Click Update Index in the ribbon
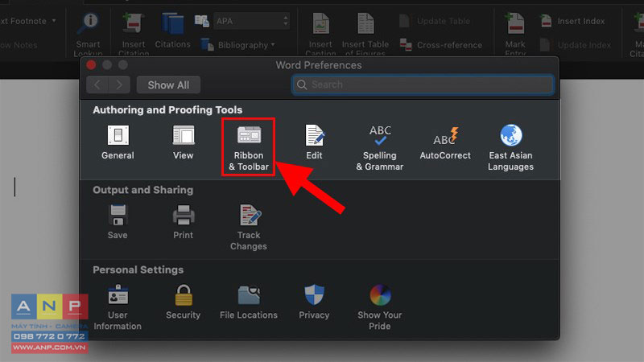The height and width of the screenshot is (362, 644). point(575,45)
